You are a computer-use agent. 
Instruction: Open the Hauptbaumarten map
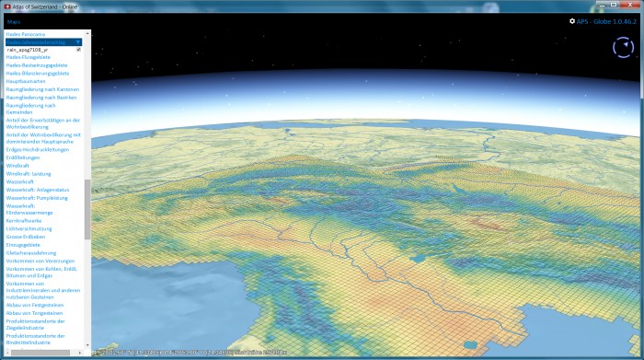26,81
